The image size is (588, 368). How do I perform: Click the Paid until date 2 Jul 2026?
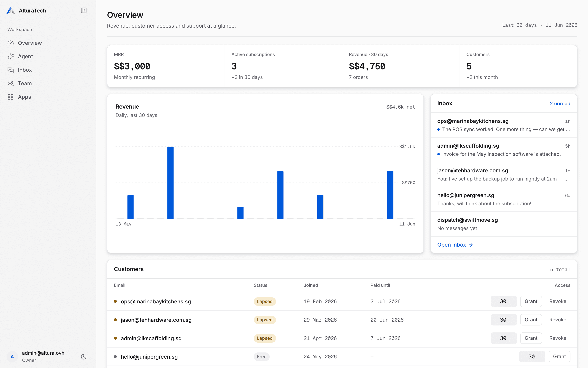(x=385, y=301)
